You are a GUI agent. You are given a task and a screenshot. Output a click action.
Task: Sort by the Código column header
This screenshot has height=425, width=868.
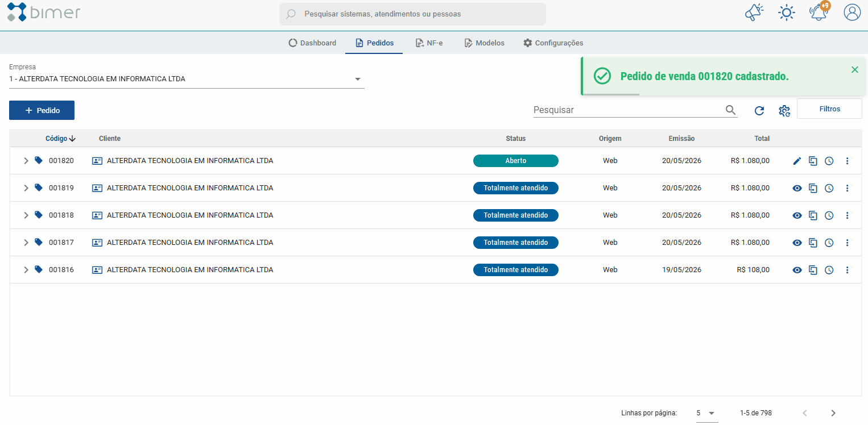tap(60, 139)
